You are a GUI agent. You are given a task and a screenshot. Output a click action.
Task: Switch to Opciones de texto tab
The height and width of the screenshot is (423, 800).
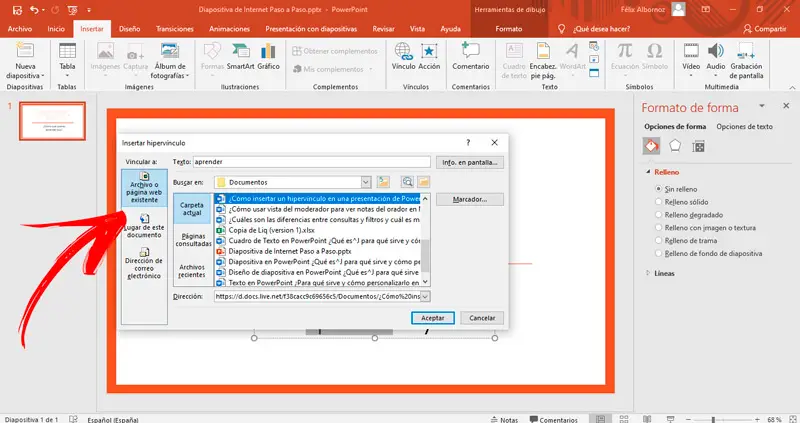744,127
